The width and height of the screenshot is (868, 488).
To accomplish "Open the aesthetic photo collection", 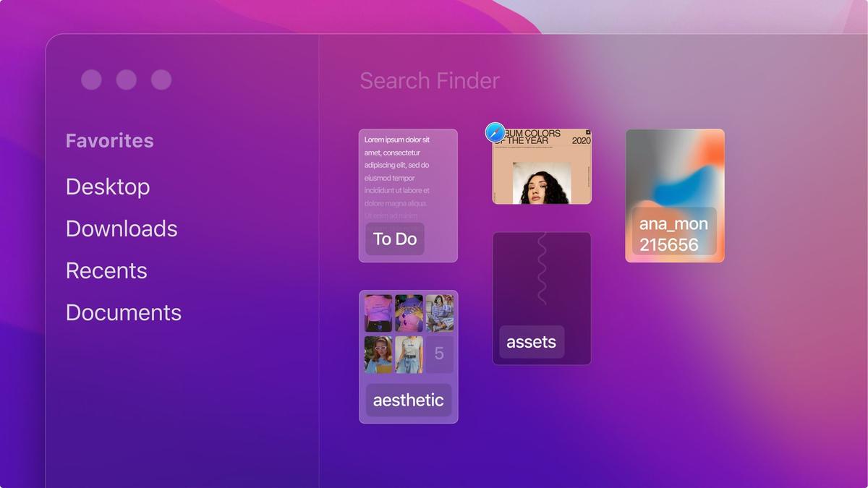I will tap(408, 333).
